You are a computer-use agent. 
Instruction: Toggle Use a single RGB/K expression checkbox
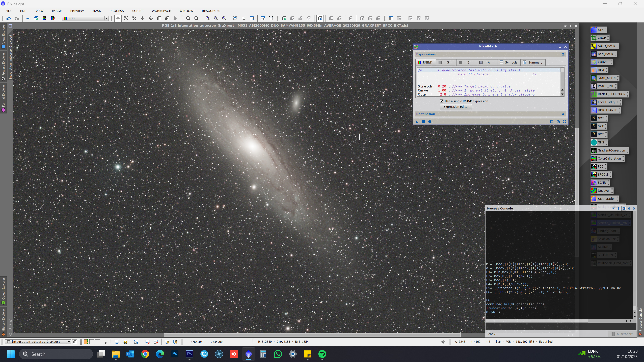[442, 101]
